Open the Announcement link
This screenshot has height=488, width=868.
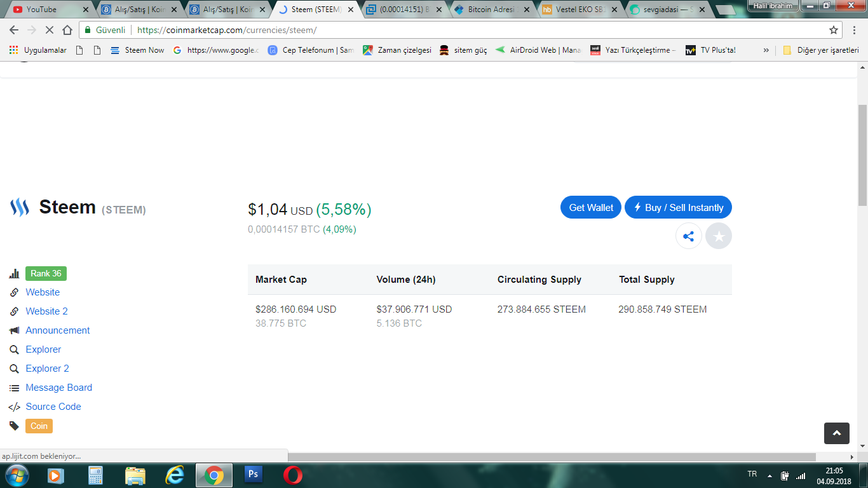coord(58,330)
